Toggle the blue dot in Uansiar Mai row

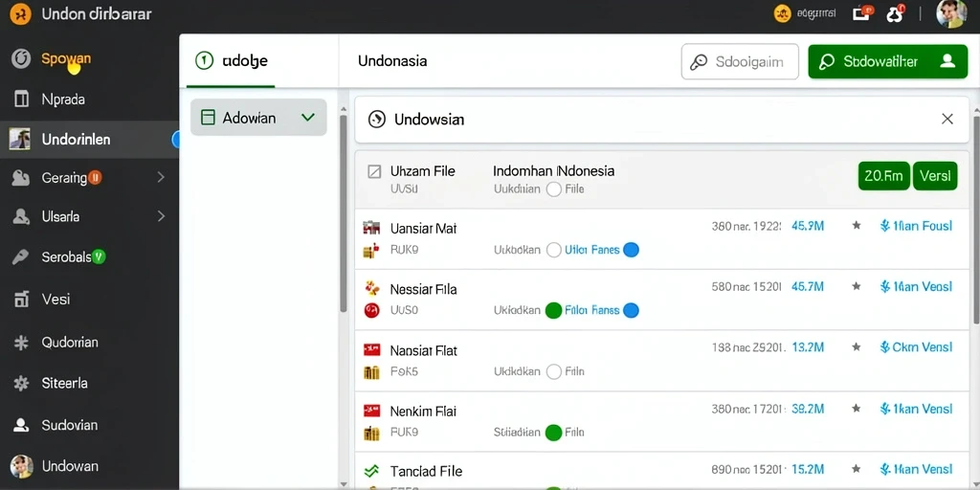point(632,250)
